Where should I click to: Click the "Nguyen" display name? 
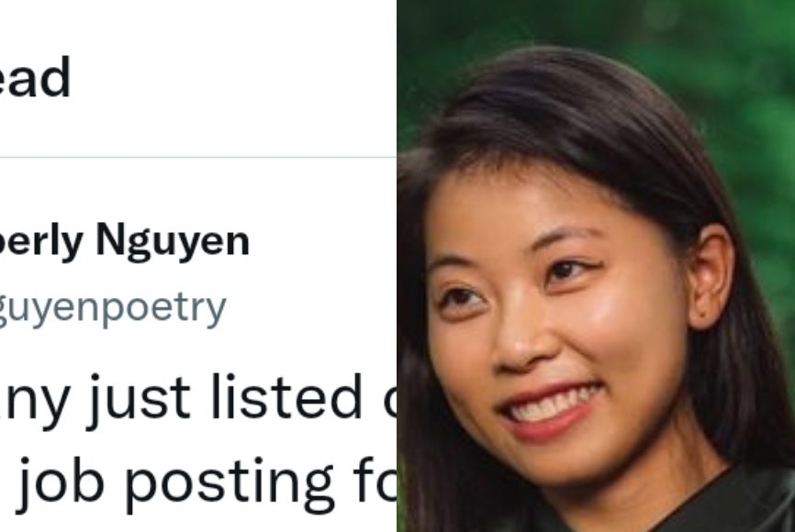point(173,242)
